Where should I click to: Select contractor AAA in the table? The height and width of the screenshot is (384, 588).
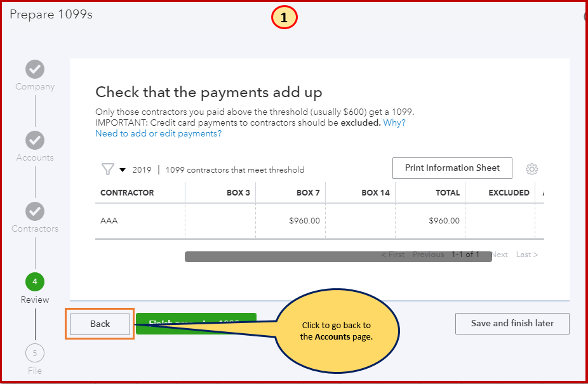(109, 220)
